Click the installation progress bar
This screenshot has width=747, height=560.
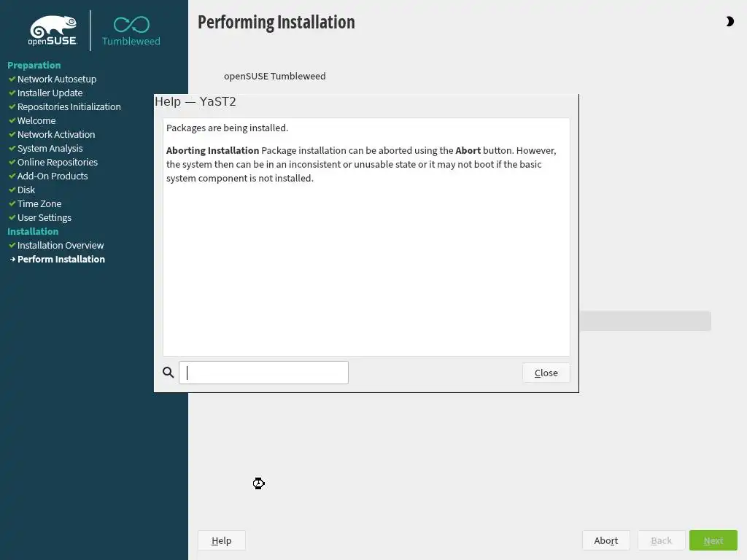[645, 321]
